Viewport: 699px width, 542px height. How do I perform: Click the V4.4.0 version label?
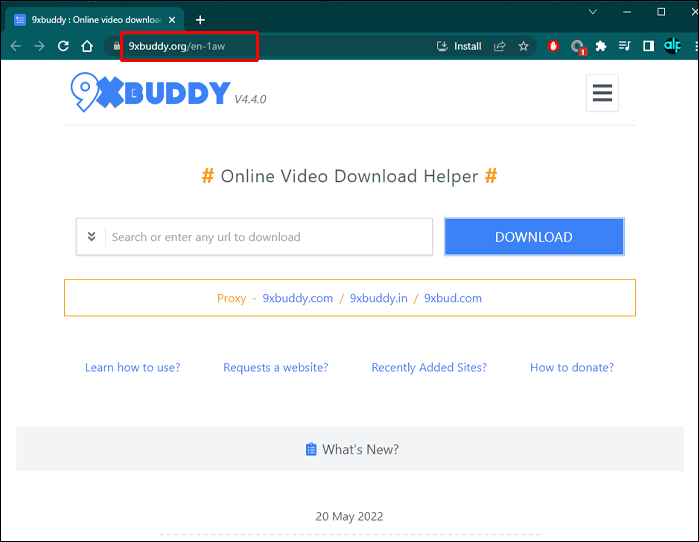[250, 99]
